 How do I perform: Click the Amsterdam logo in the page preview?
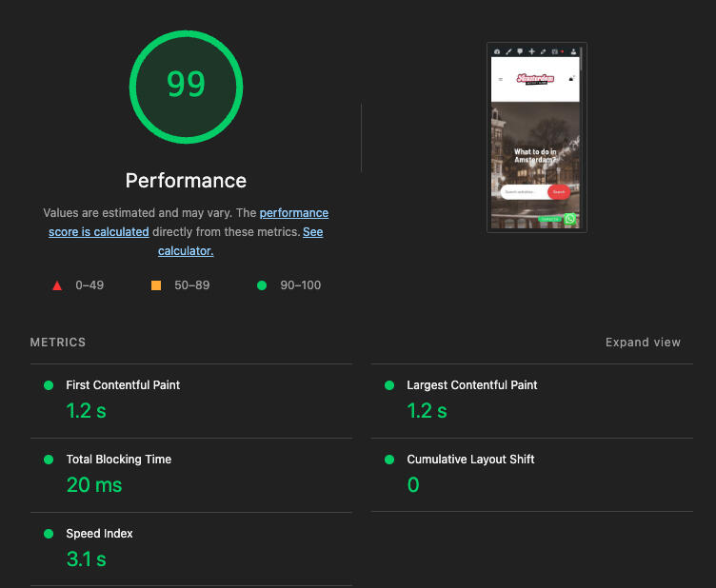pyautogui.click(x=535, y=79)
